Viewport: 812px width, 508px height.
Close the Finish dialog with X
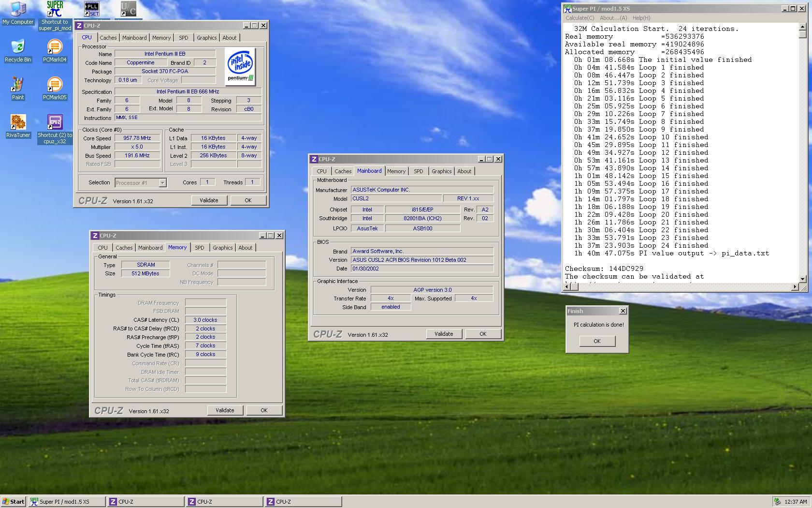(x=623, y=311)
